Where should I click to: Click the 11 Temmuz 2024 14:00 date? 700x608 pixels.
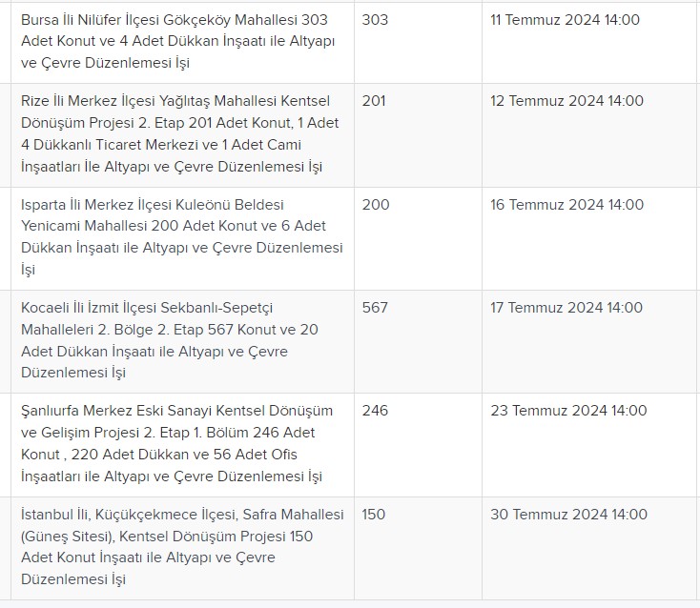point(565,20)
